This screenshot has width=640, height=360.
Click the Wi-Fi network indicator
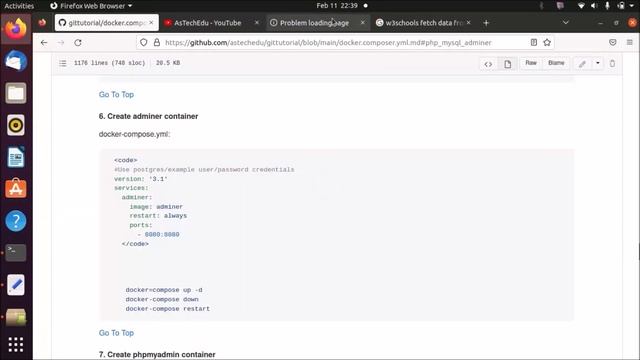pos(581,6)
